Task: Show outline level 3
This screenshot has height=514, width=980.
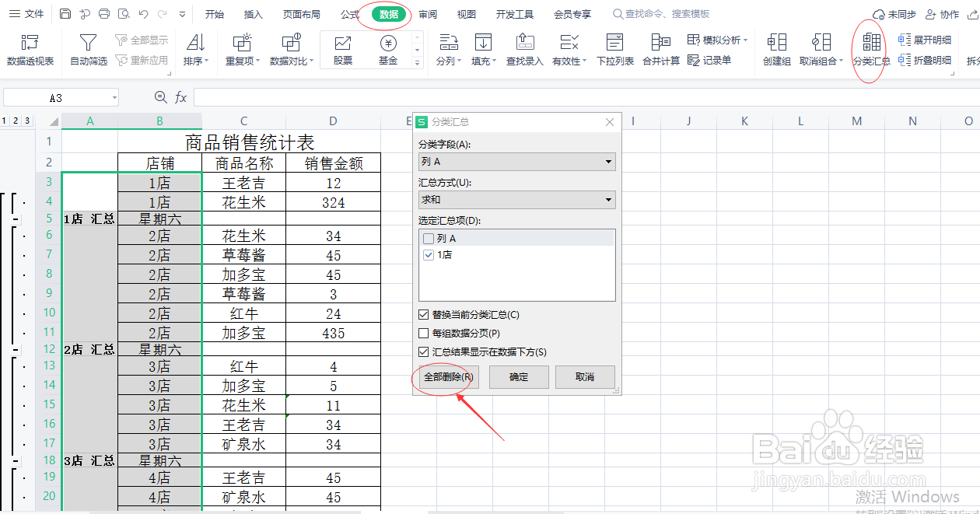Action: [x=27, y=121]
